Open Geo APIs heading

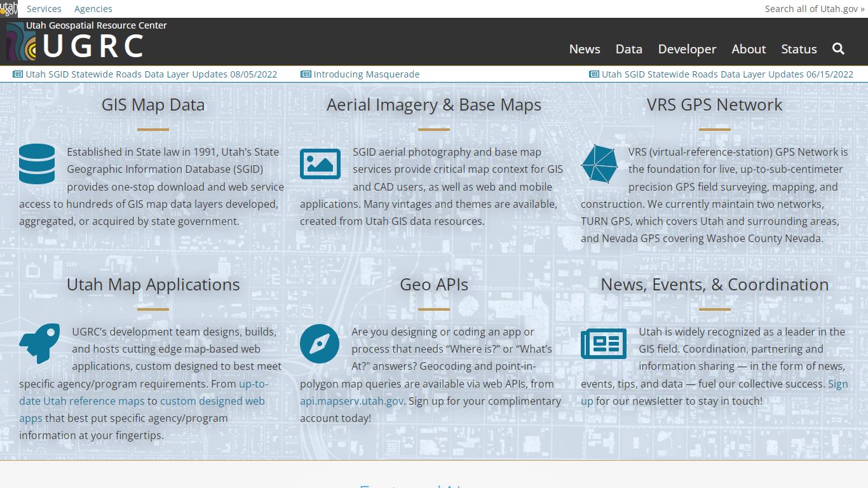(x=434, y=285)
